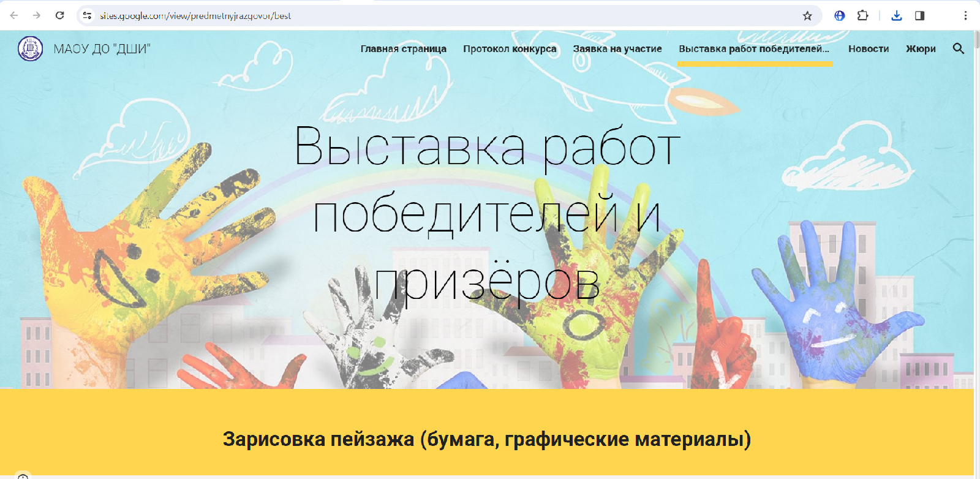
Task: Click the address bar URL field
Action: 429,16
